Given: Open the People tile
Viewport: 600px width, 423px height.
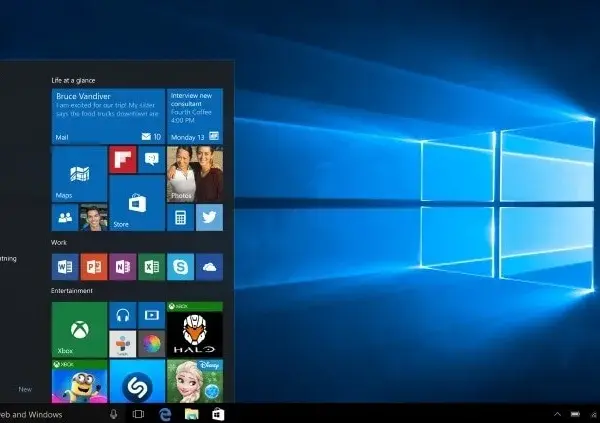Looking at the screenshot, I should click(65, 217).
